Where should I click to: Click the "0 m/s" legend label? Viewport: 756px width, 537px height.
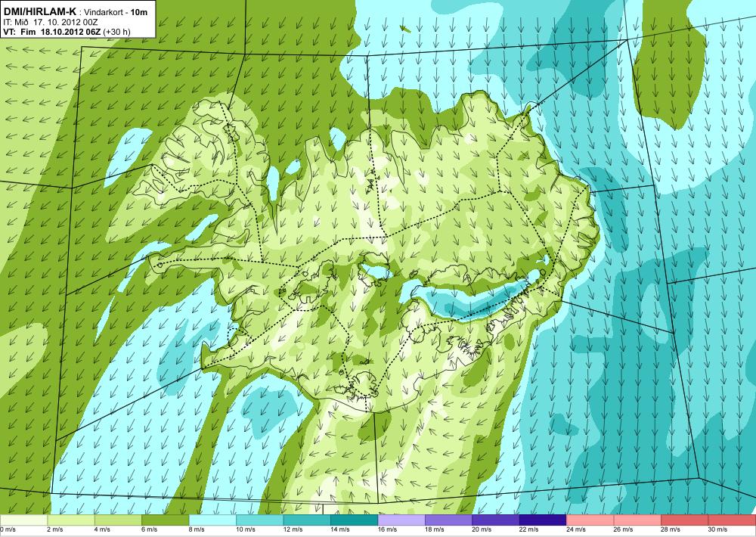point(8,529)
